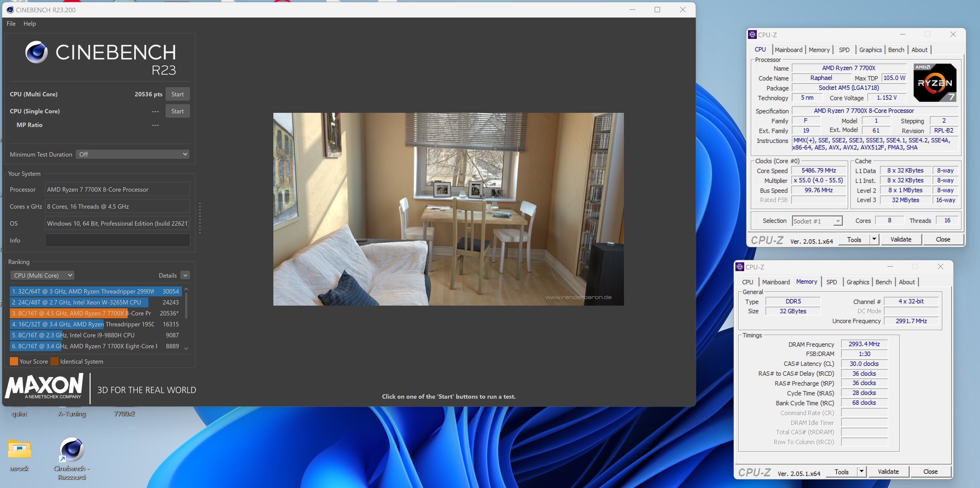Click the Ryzen 7 processor logo
Viewport: 980px width, 488px height.
coord(935,83)
